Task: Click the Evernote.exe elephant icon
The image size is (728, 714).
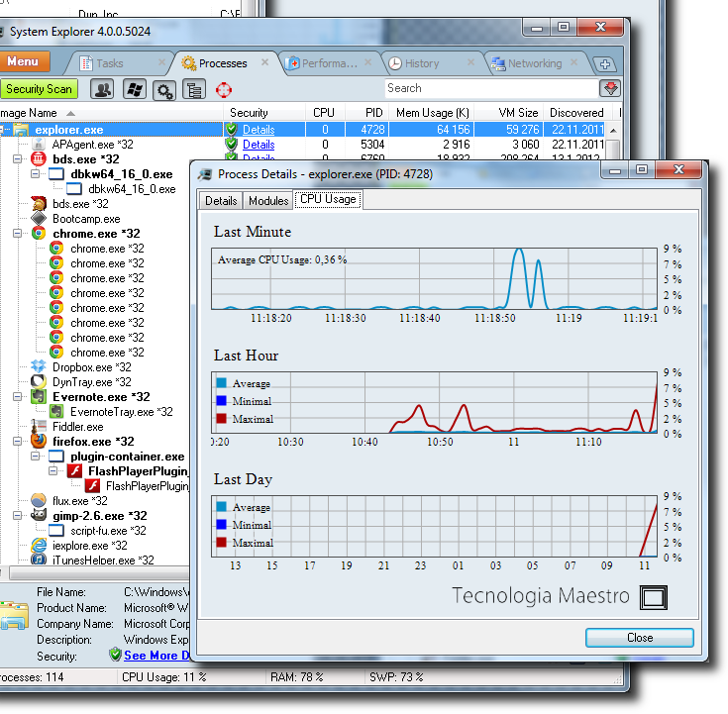Action: 39,397
